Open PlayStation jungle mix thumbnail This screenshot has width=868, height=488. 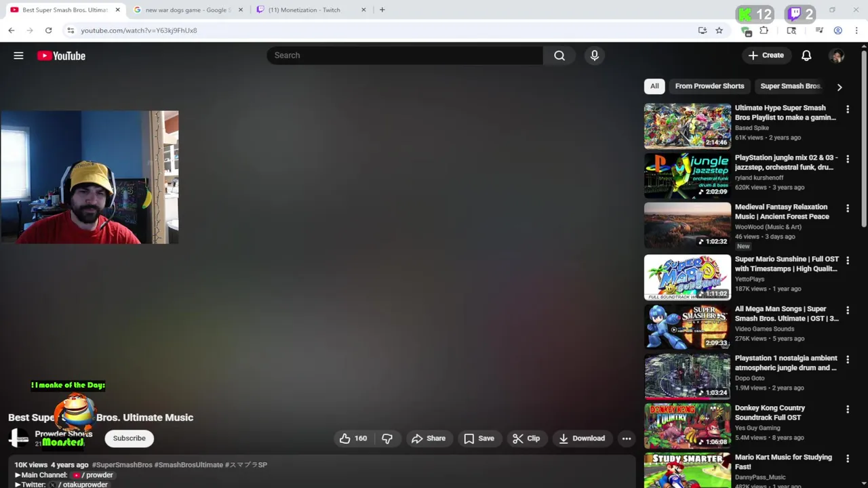[x=688, y=176]
